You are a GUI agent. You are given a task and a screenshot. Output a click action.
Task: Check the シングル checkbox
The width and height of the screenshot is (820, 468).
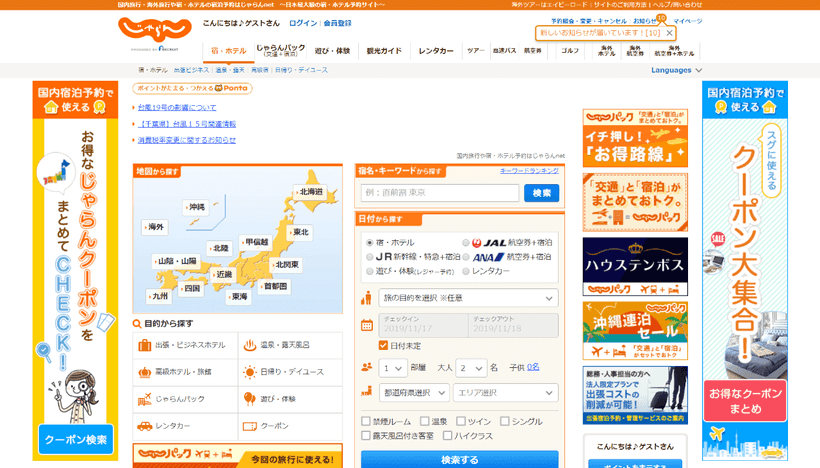tap(505, 421)
